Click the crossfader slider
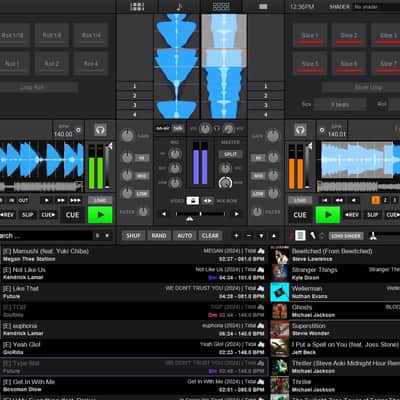 click(200, 214)
